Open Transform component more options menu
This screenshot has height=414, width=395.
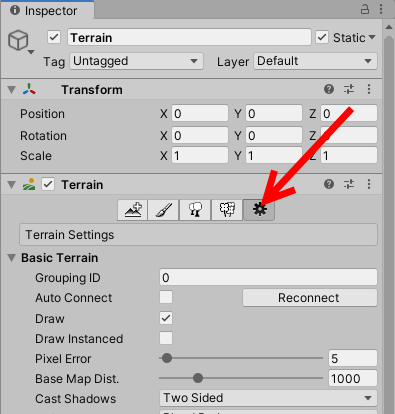point(369,89)
